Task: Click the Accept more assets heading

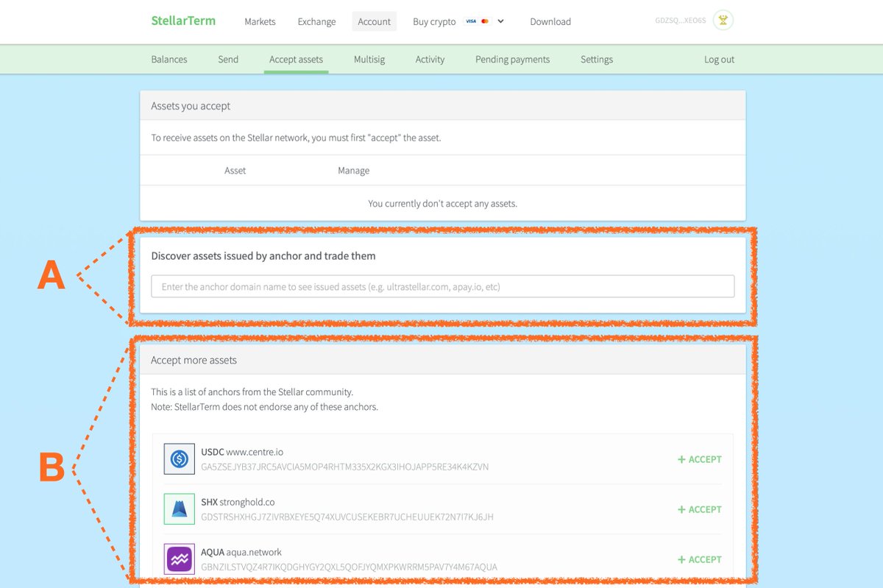Action: [x=194, y=360]
